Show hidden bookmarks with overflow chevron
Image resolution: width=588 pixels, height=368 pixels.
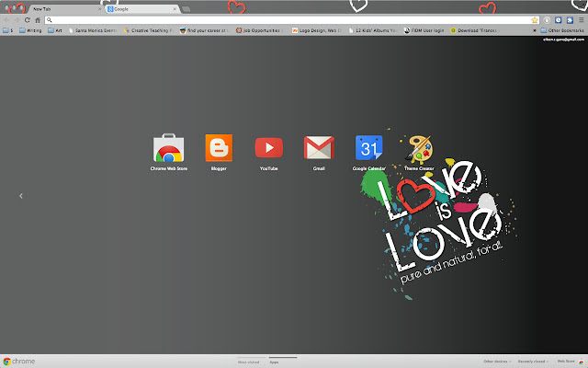click(535, 30)
